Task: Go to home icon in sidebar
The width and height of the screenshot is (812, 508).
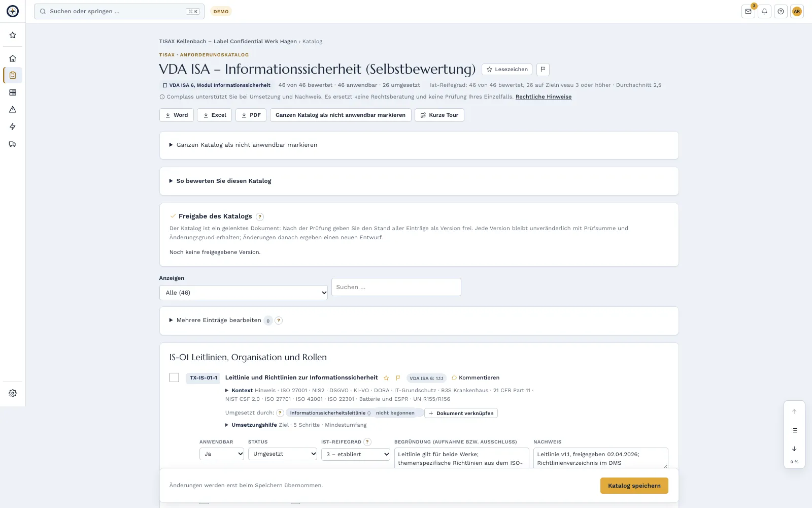Action: click(x=13, y=58)
